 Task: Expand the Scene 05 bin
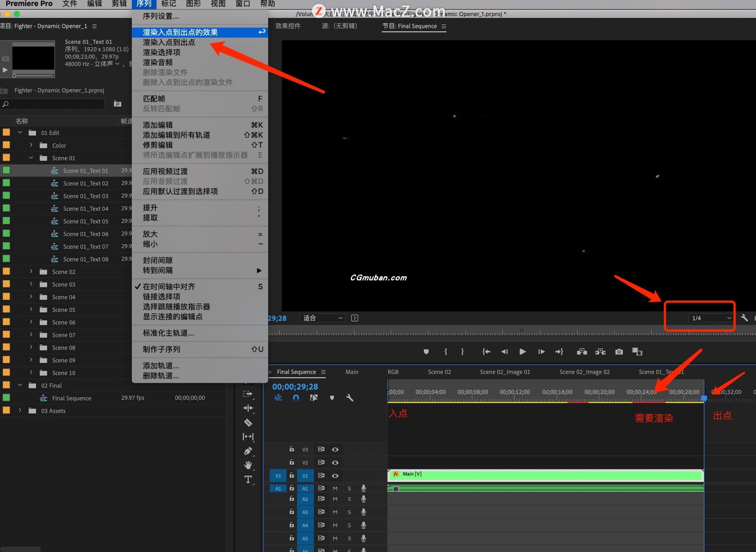31,310
